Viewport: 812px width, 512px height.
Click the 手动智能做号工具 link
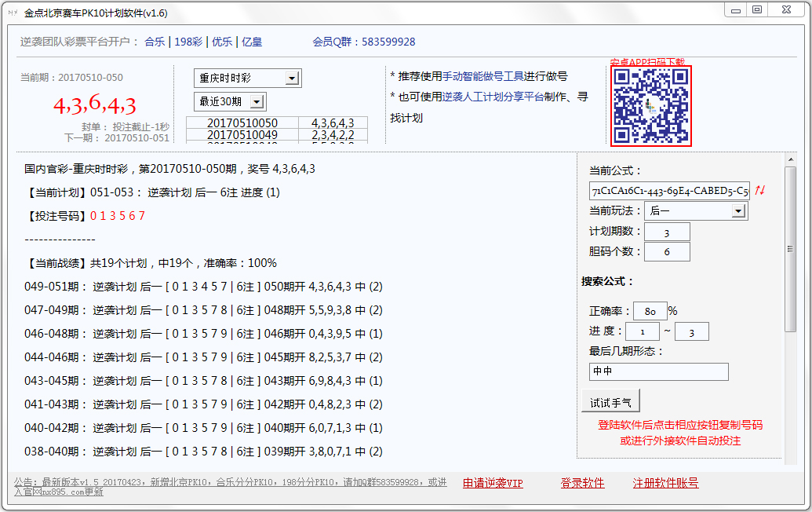point(482,77)
